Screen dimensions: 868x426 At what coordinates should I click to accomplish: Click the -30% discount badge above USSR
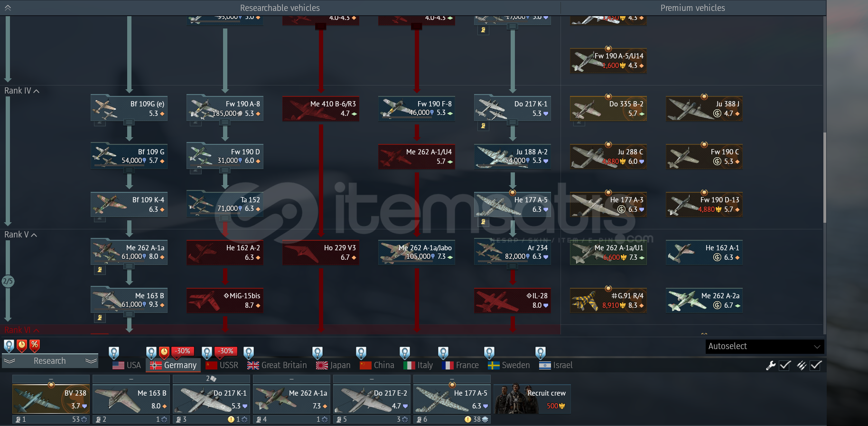(x=226, y=351)
